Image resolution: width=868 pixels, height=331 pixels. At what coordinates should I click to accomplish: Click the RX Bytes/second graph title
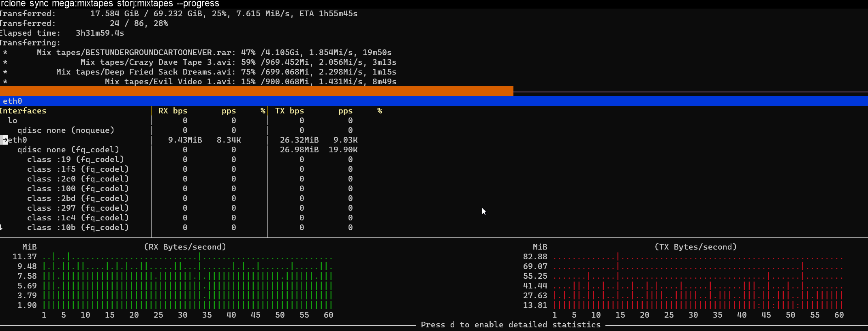(185, 247)
